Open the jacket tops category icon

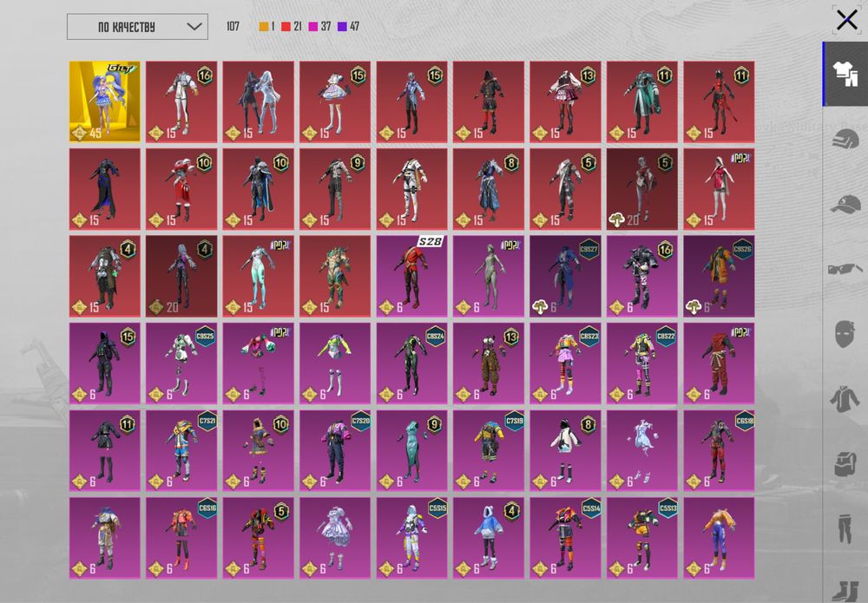pyautogui.click(x=845, y=399)
